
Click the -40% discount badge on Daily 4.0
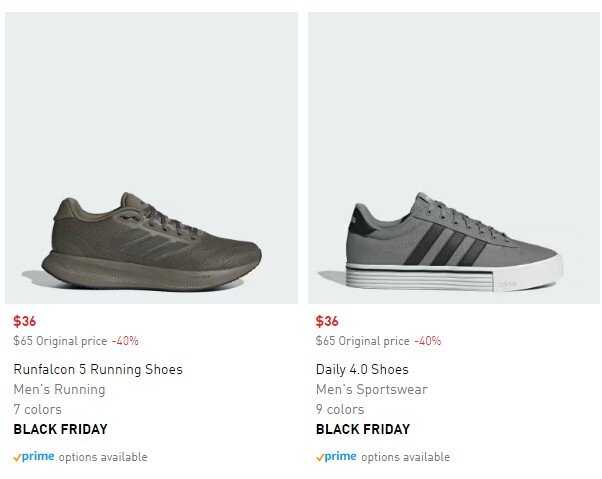tap(427, 341)
